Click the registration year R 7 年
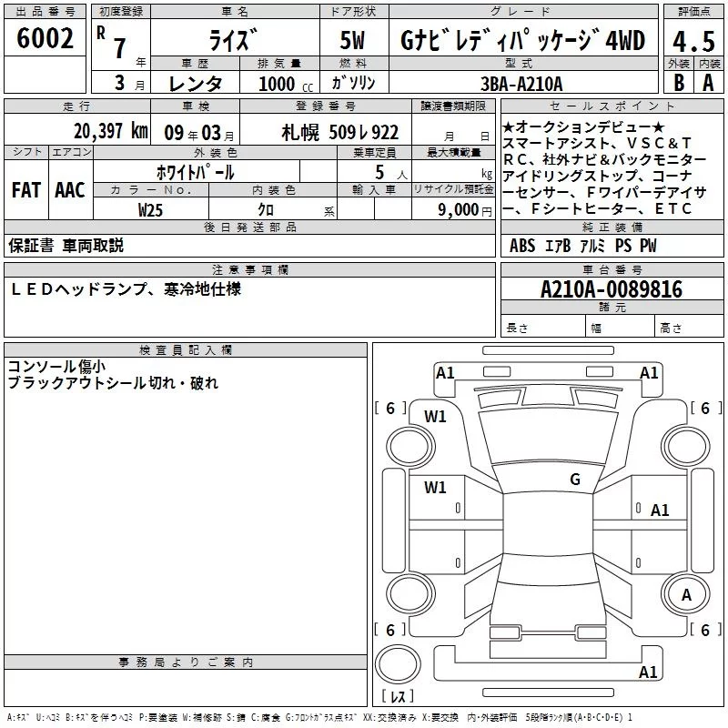Image resolution: width=728 pixels, height=728 pixels. tap(121, 46)
